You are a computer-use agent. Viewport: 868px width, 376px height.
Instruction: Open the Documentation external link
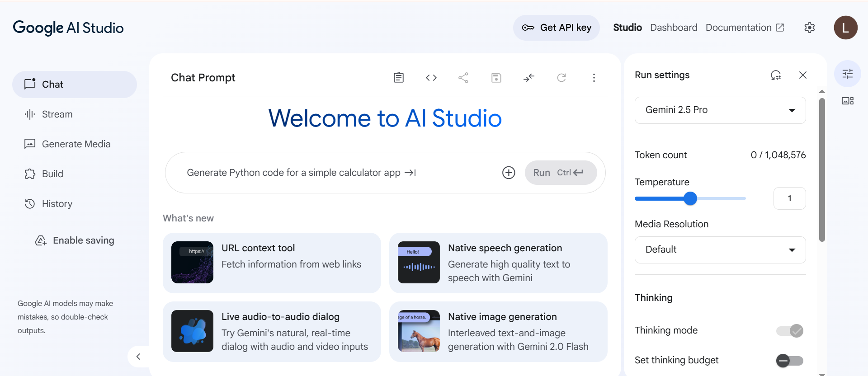click(x=745, y=28)
